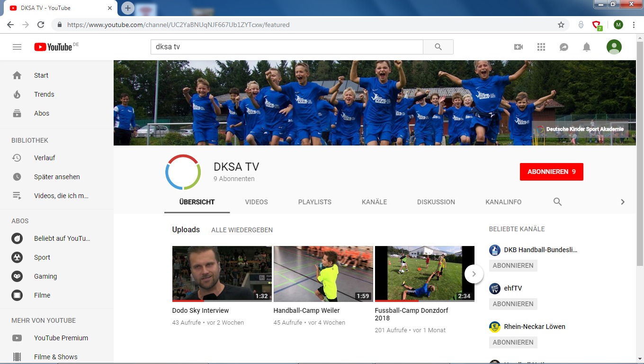
Task: Open the YouTube apps grid
Action: pos(541,47)
